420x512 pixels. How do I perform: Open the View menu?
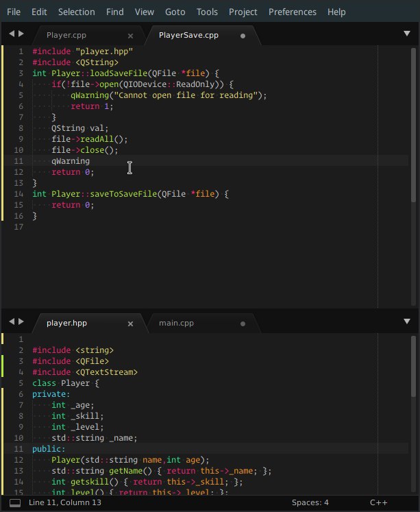coord(145,12)
